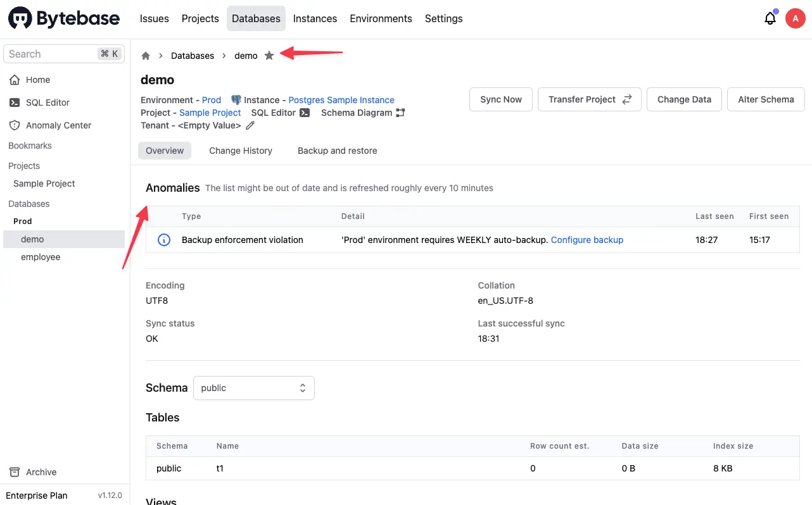Click the UTF8 encoding value
The width and height of the screenshot is (812, 505).
[157, 301]
